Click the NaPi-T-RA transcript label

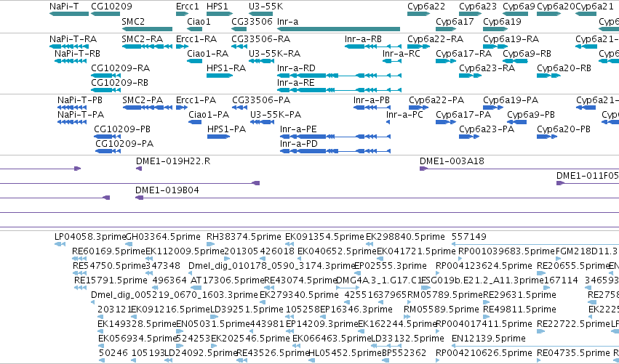(73, 39)
